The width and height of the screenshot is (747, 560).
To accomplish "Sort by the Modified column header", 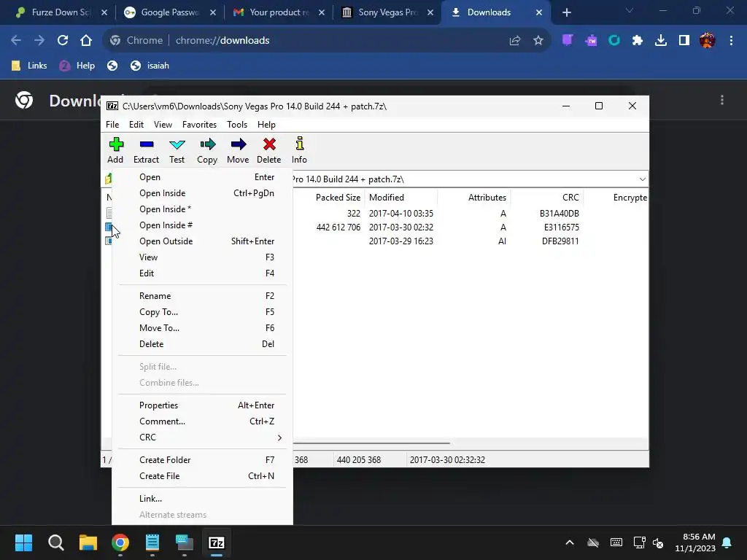I will point(401,198).
